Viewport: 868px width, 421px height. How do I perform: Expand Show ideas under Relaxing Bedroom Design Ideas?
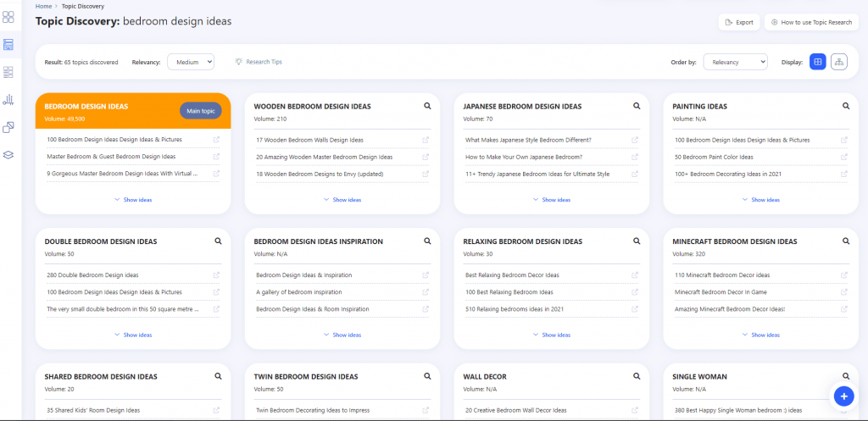[x=551, y=335]
